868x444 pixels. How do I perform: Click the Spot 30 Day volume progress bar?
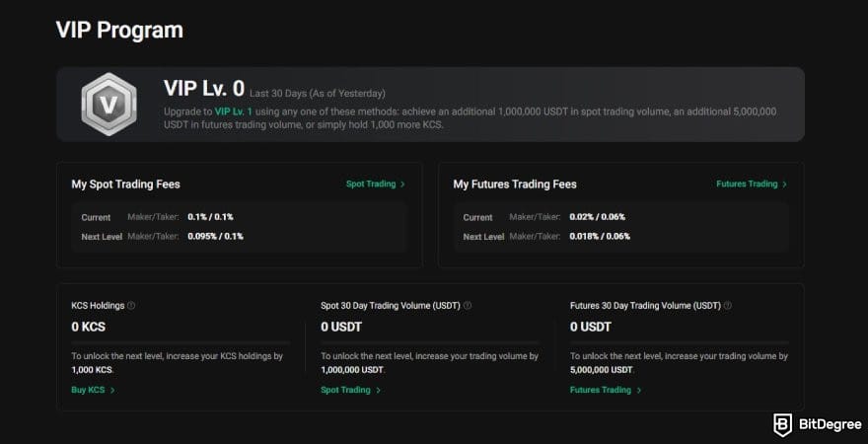pos(430,342)
